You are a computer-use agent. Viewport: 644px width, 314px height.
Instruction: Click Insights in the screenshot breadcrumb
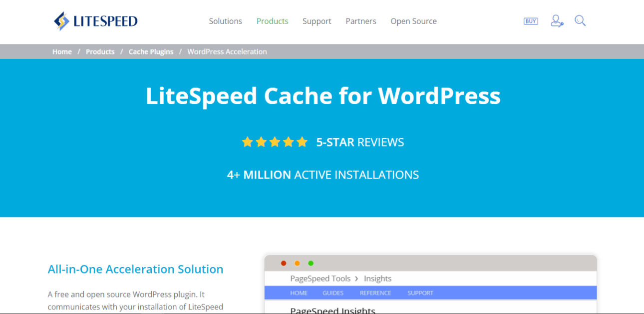[x=377, y=278]
